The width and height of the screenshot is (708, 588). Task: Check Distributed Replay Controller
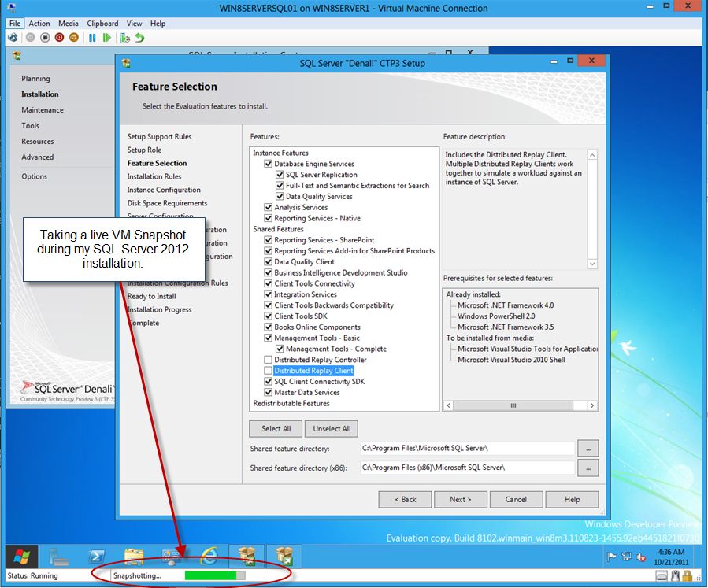pos(268,360)
